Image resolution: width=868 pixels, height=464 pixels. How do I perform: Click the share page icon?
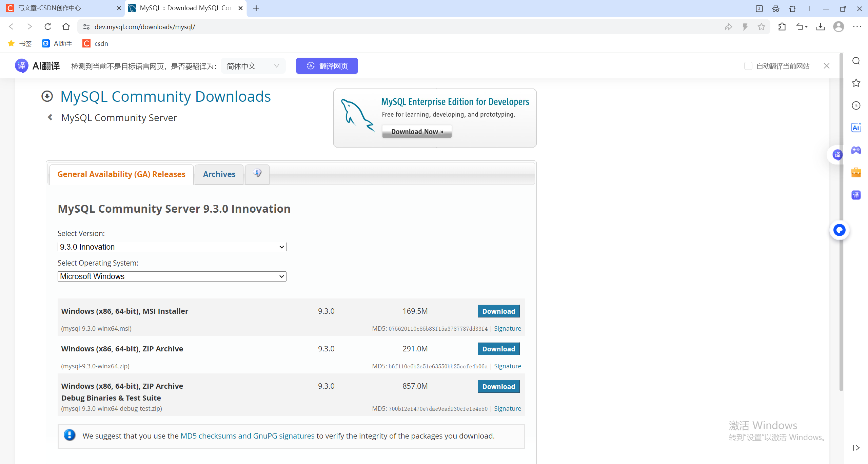(728, 27)
